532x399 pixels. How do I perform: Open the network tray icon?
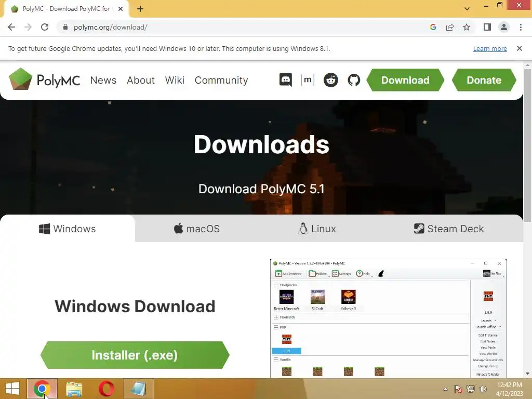pyautogui.click(x=471, y=389)
